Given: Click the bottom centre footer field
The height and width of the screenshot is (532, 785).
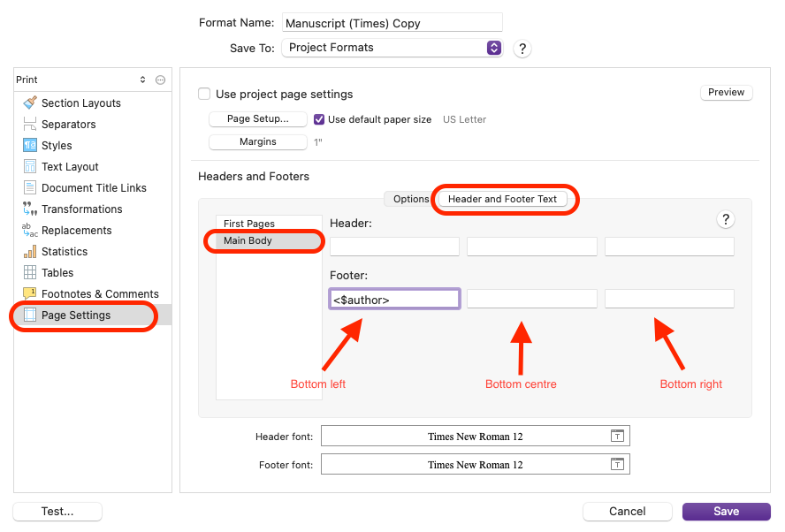Looking at the screenshot, I should (x=531, y=300).
